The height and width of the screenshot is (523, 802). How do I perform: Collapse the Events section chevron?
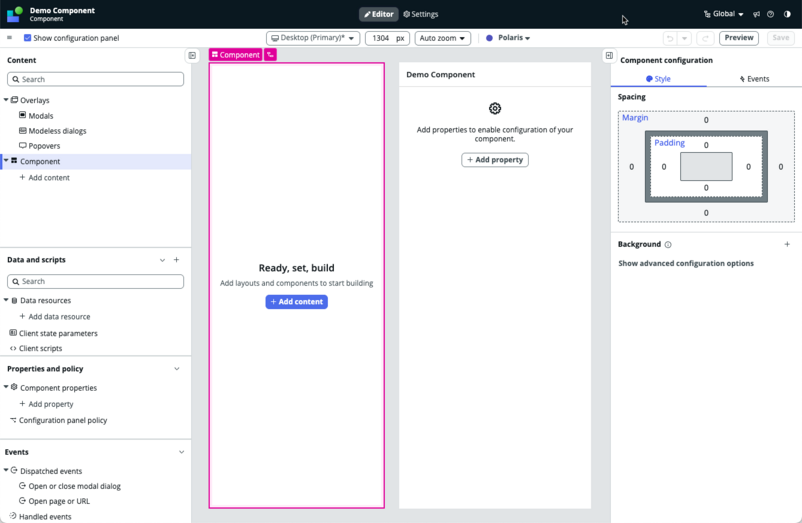182,452
